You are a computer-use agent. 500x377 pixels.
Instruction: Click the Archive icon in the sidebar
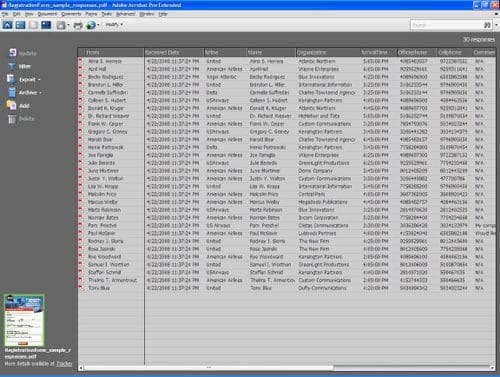point(12,92)
